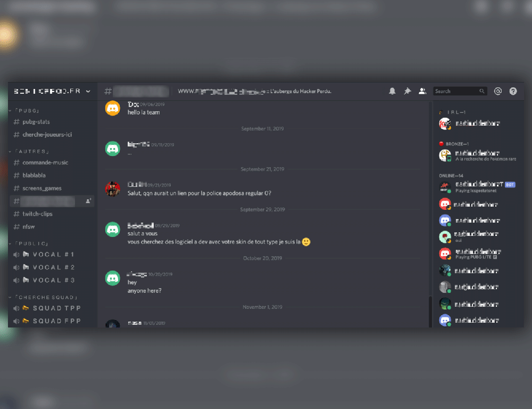The image size is (532, 409).
Task: Open the server name dropdown menu
Action: click(53, 91)
